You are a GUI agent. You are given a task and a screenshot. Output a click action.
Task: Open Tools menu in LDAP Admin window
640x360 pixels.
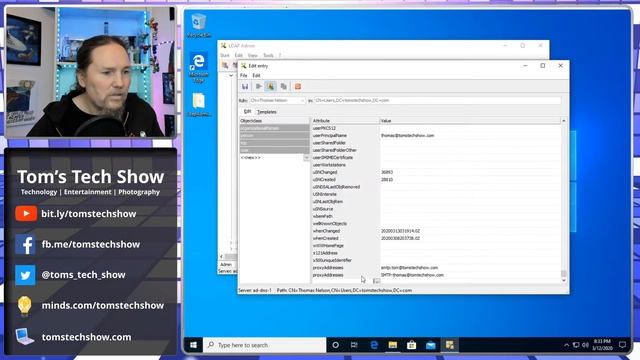click(x=268, y=56)
